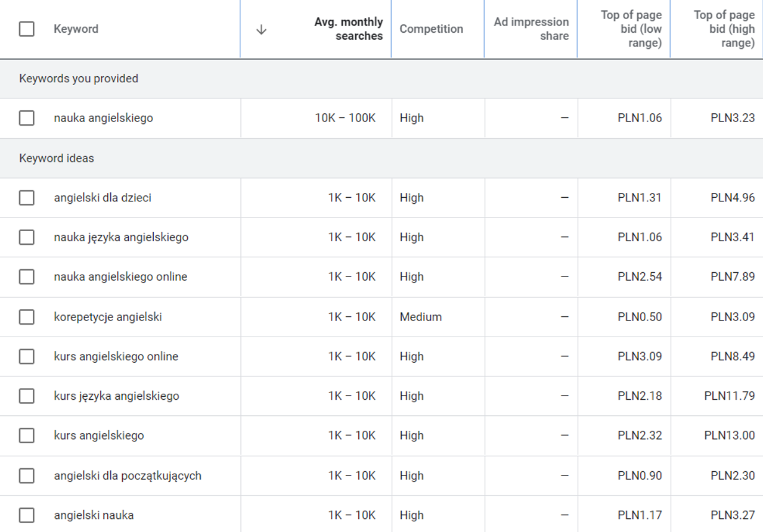763x532 pixels.
Task: Check the checkbox for "angielski nauka"
Action: (26, 515)
